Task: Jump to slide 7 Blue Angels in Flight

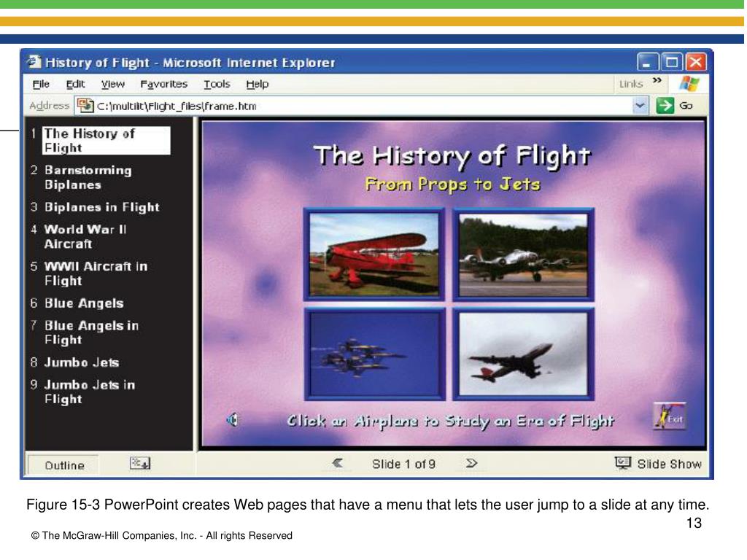Action: coord(91,332)
